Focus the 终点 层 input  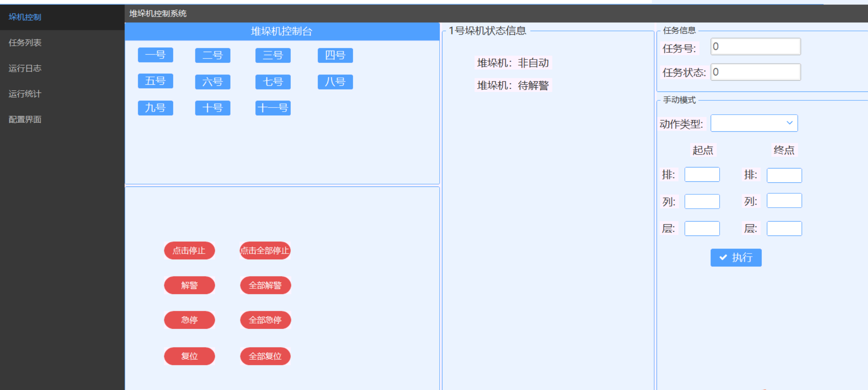[x=784, y=229]
